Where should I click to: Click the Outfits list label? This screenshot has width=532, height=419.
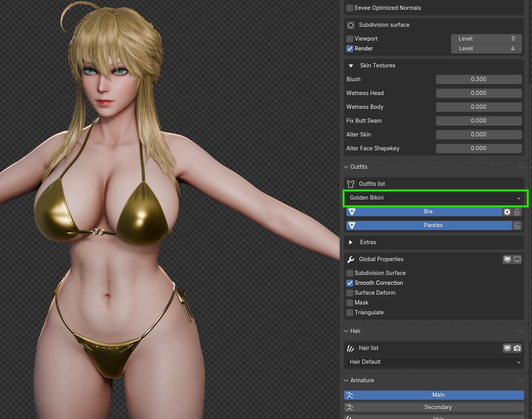pyautogui.click(x=372, y=184)
